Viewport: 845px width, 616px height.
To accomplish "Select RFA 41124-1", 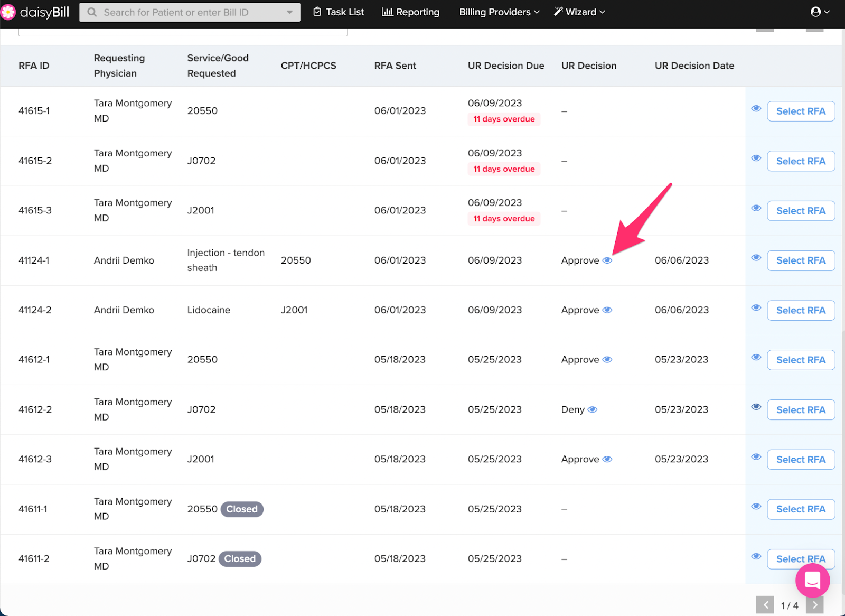I will pos(801,260).
